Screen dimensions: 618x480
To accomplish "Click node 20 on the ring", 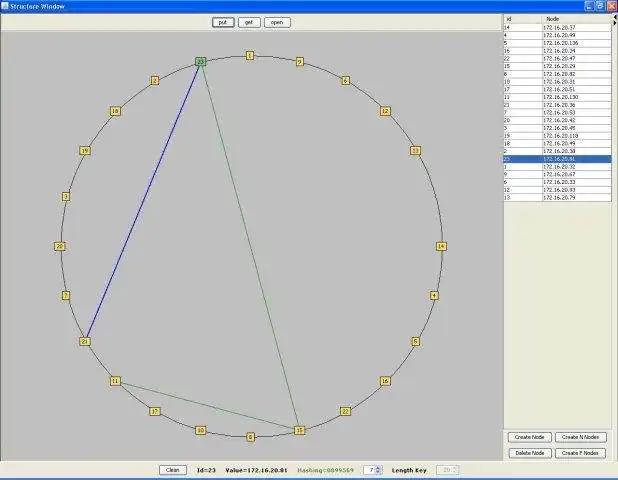I will 60,246.
